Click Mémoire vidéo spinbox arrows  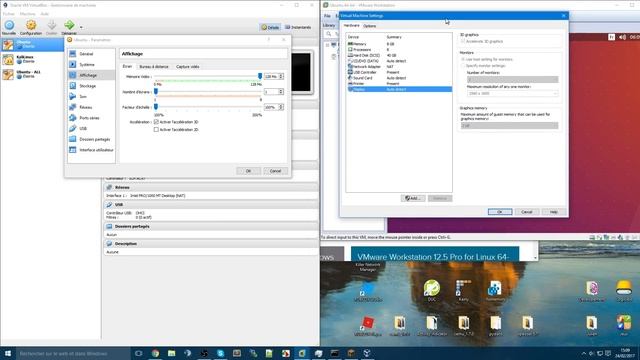(281, 76)
